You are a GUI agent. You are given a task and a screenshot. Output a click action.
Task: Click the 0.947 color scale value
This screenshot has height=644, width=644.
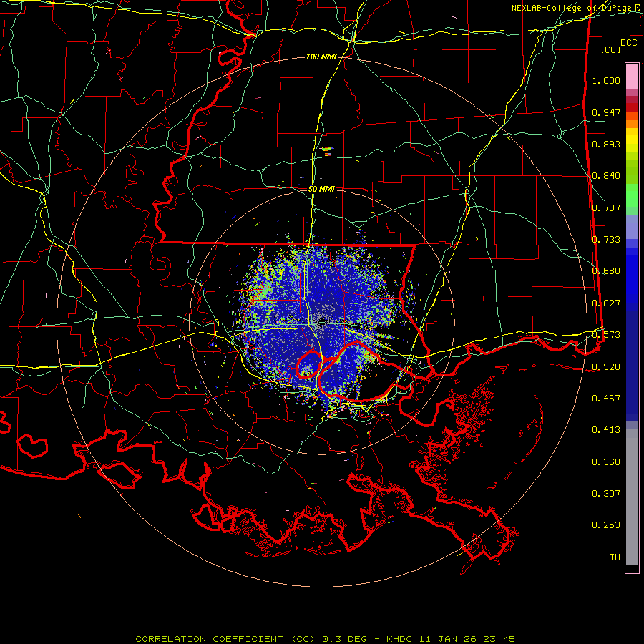(606, 112)
